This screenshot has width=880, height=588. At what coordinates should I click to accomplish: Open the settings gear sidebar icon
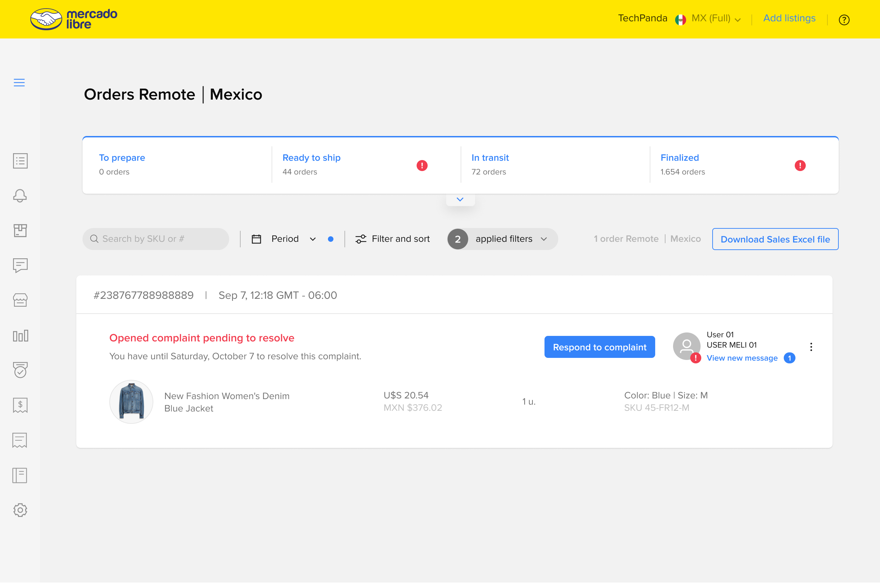click(x=20, y=510)
